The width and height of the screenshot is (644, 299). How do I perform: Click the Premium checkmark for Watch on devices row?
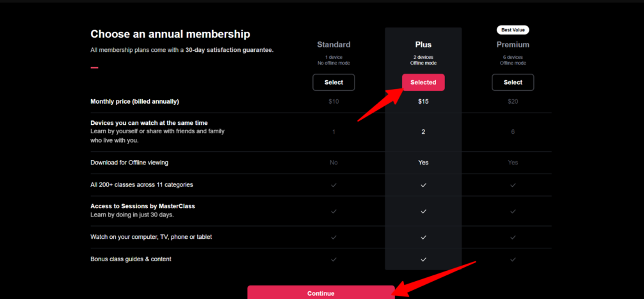pos(513,237)
